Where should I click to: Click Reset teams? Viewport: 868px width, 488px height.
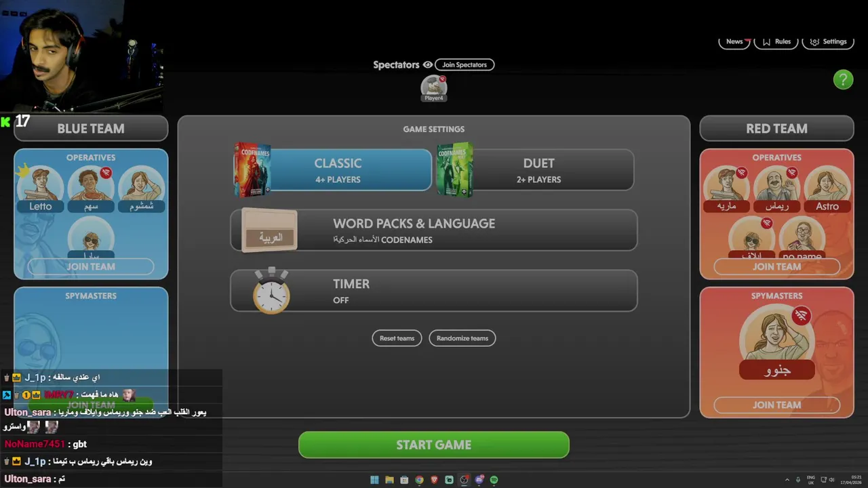[x=397, y=338]
